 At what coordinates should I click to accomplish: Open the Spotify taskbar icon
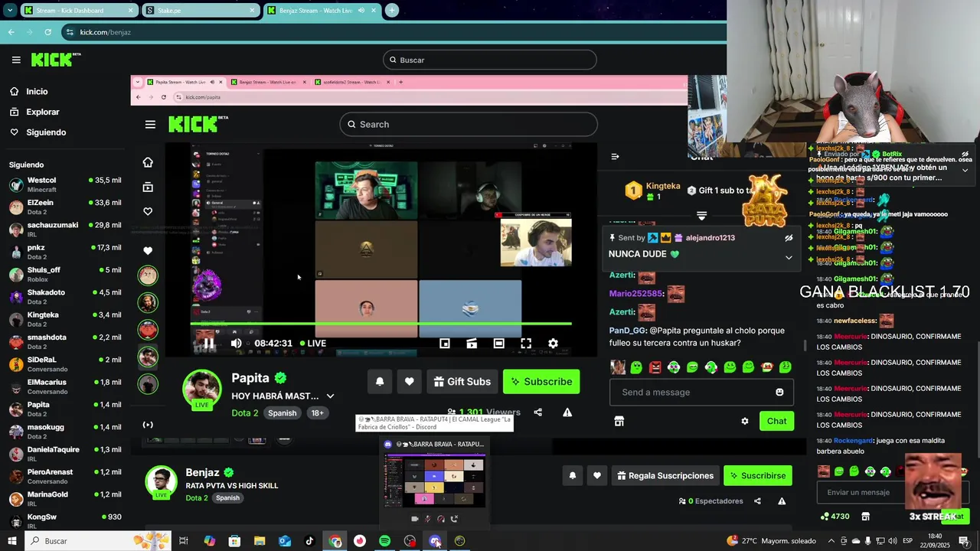point(384,541)
